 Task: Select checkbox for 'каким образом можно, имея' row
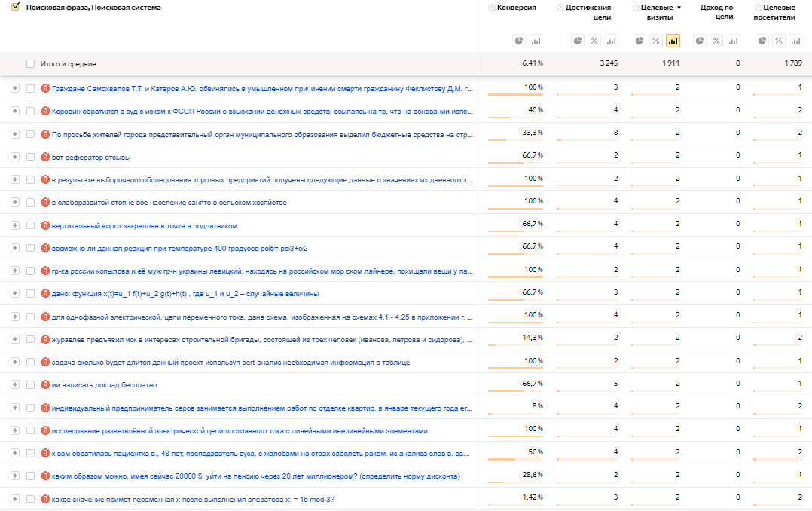pos(31,476)
